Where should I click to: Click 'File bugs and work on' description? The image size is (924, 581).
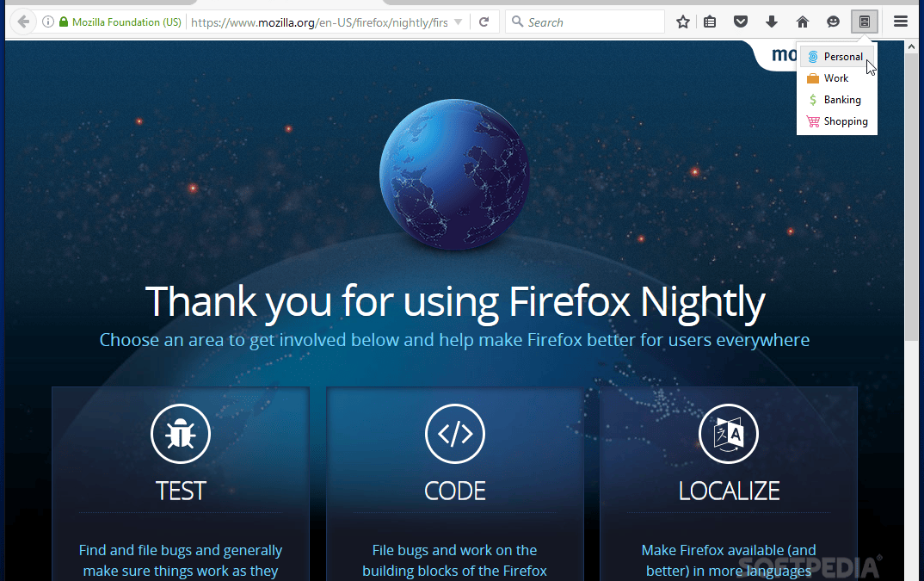(x=454, y=560)
